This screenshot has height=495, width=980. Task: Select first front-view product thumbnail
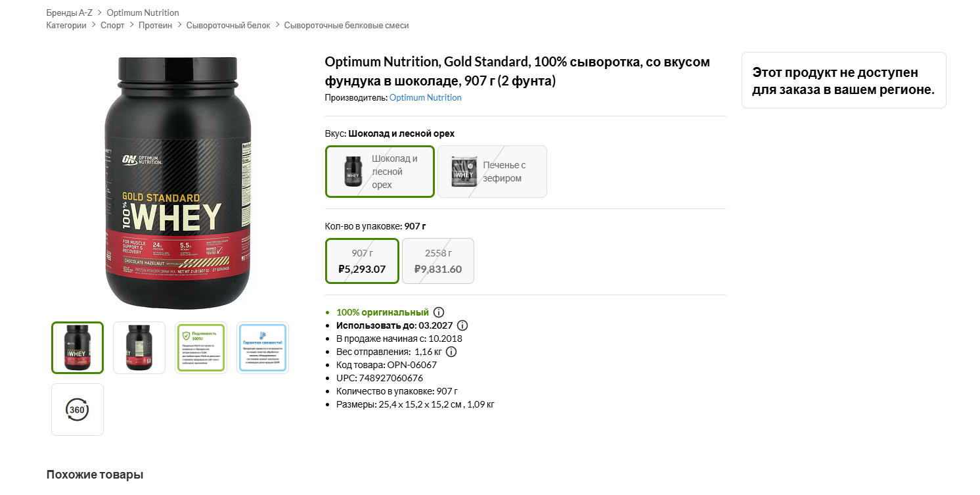[78, 348]
